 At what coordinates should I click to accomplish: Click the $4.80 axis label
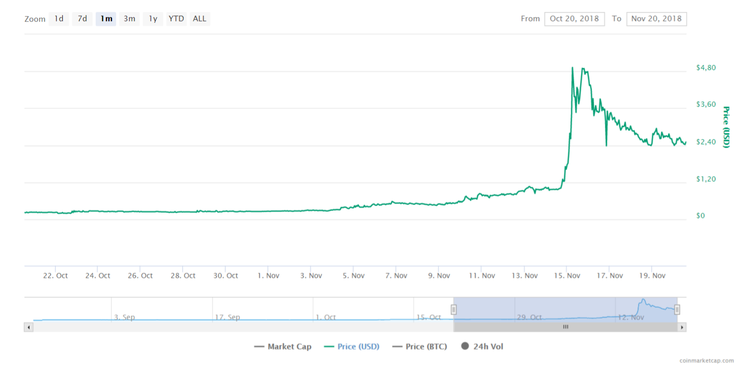(x=706, y=68)
